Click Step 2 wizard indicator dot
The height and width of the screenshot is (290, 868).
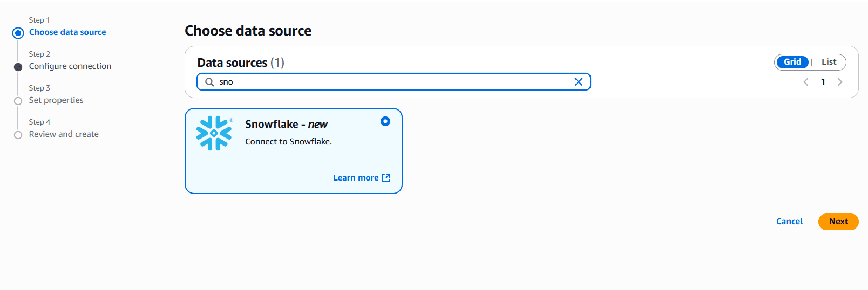18,67
